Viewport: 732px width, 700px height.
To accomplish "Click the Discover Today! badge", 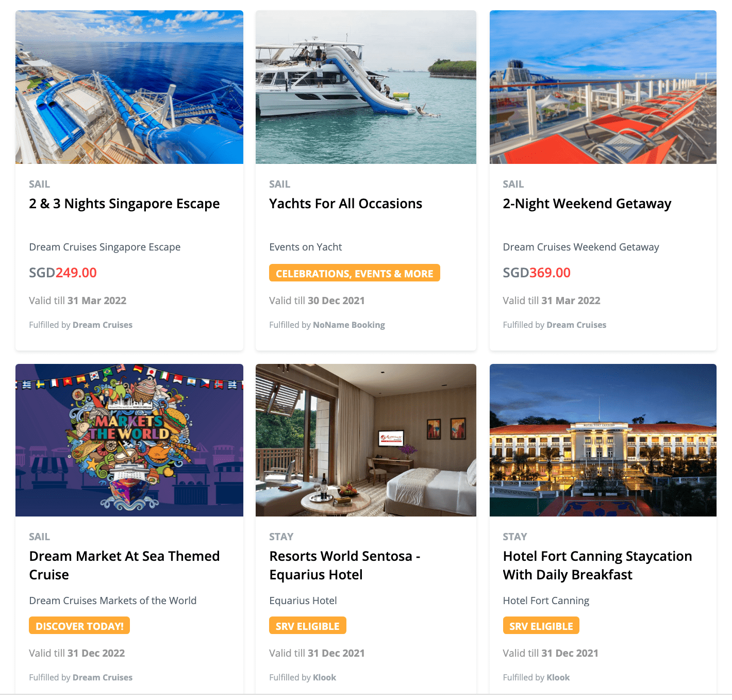I will 79,626.
